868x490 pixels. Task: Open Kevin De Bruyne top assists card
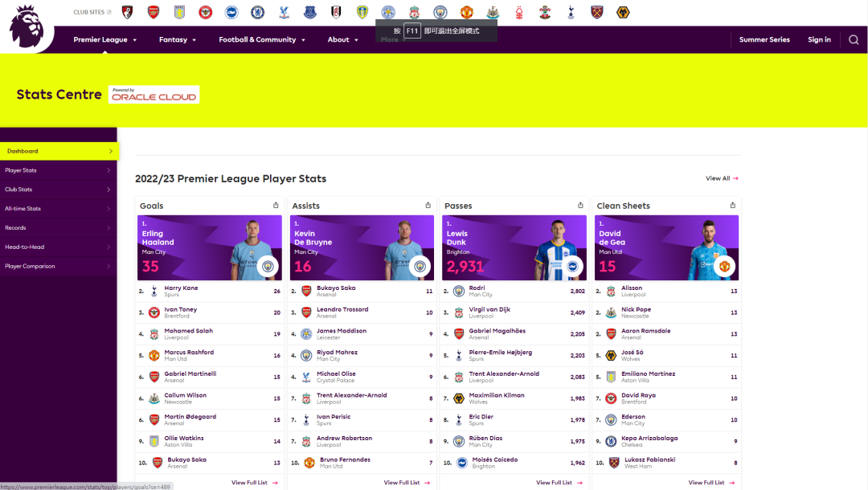pyautogui.click(x=362, y=247)
